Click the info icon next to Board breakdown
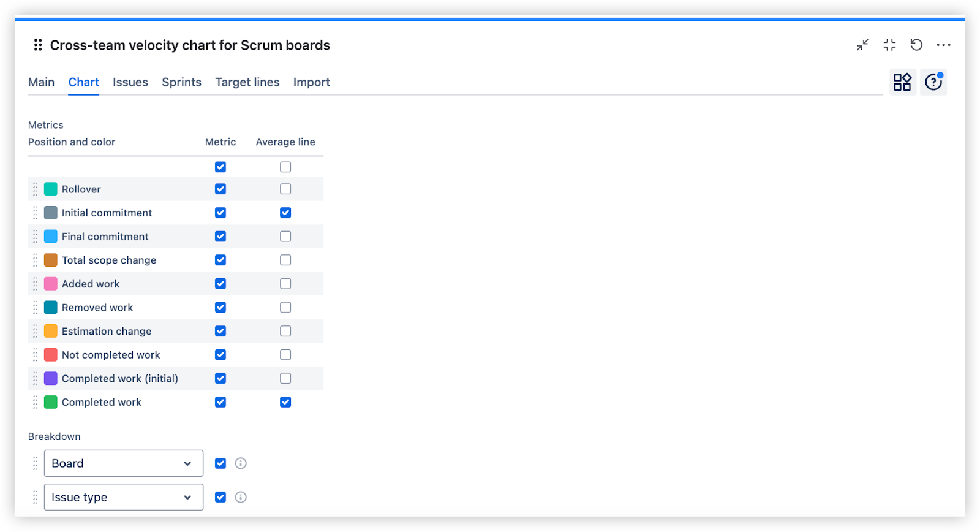The height and width of the screenshot is (532, 980). tap(240, 463)
